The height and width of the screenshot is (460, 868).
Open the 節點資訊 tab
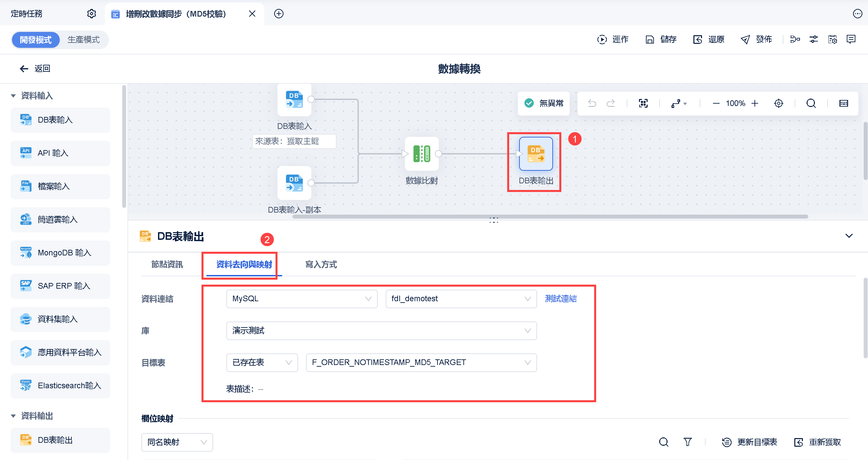[x=167, y=264]
